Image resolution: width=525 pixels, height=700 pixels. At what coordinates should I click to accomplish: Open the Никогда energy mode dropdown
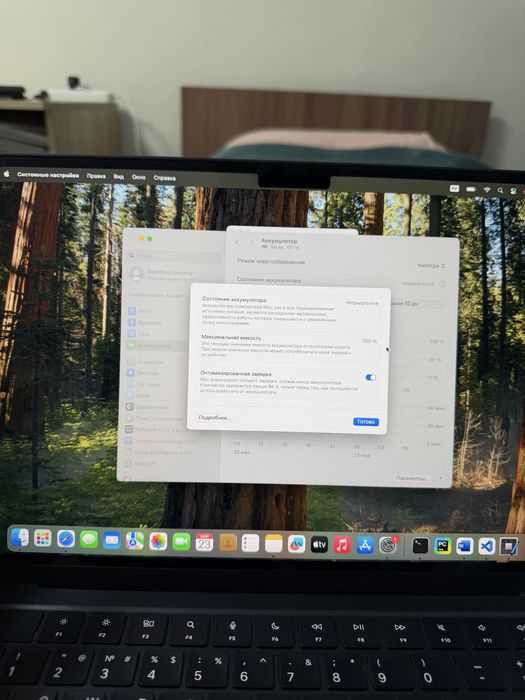pyautogui.click(x=431, y=266)
